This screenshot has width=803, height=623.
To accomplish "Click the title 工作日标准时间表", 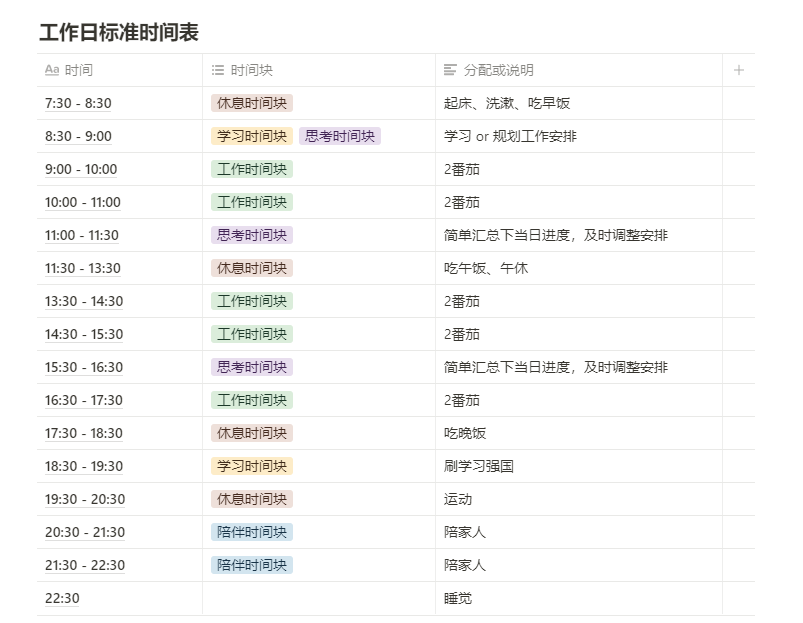I will coord(119,32).
